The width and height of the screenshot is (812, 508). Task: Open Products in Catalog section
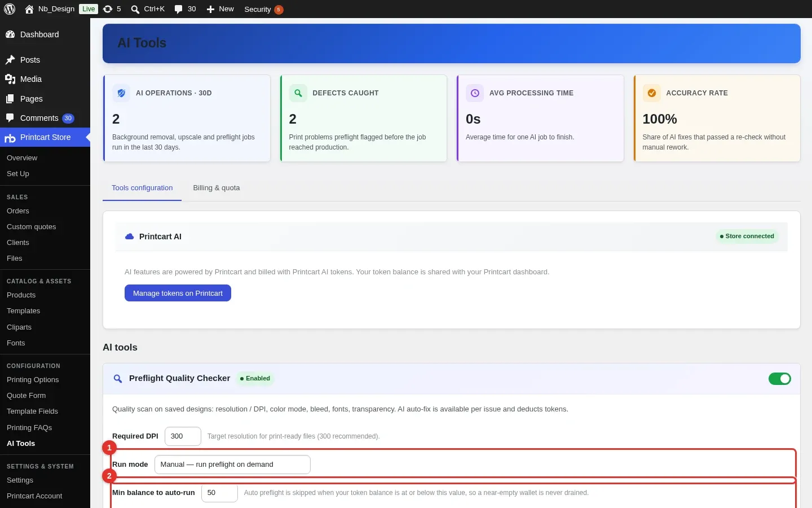[x=21, y=295]
